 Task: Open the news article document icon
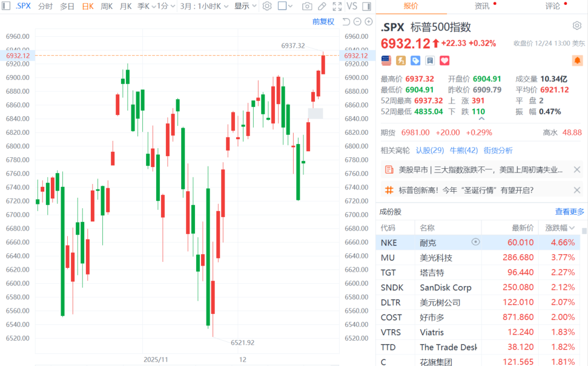click(x=389, y=170)
